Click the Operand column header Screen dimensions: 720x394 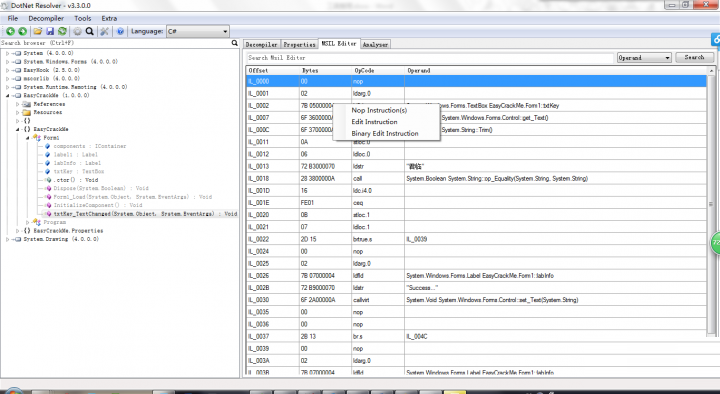(556, 70)
